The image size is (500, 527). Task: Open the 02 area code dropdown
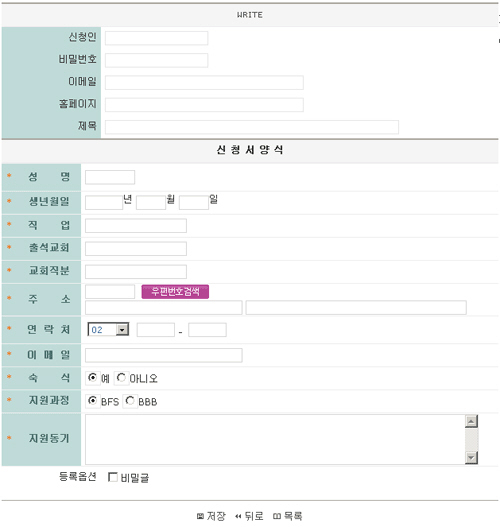tap(108, 330)
